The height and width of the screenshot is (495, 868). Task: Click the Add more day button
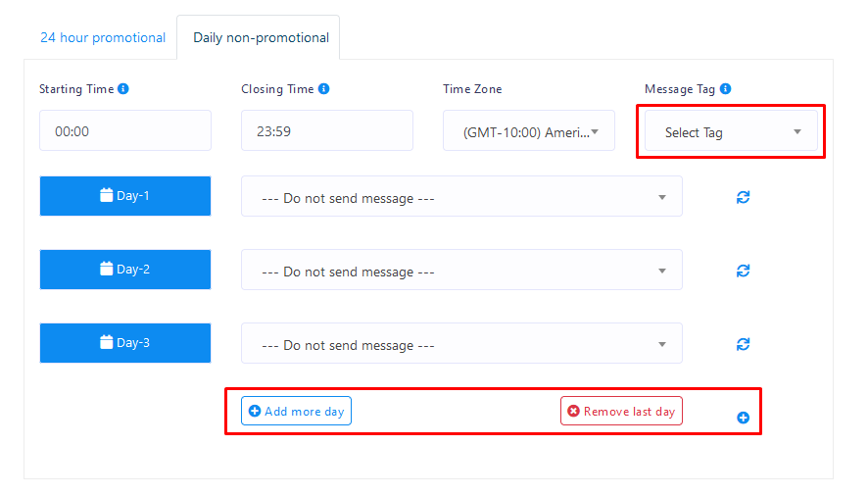pos(296,412)
